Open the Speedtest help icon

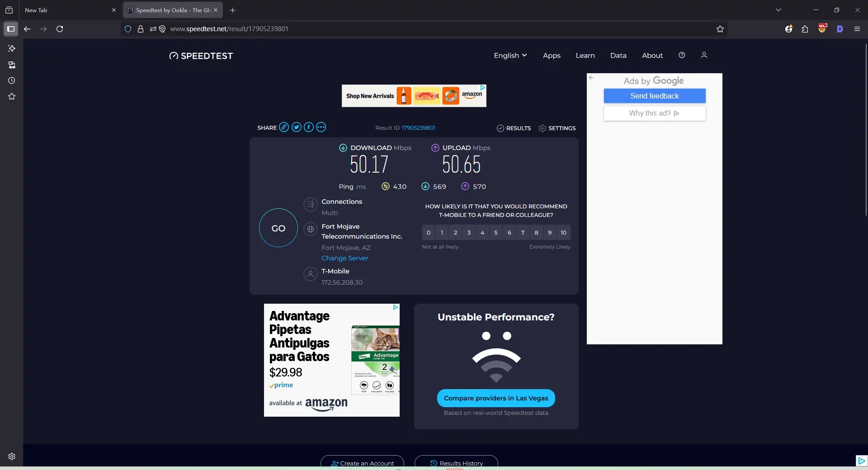[x=682, y=55]
